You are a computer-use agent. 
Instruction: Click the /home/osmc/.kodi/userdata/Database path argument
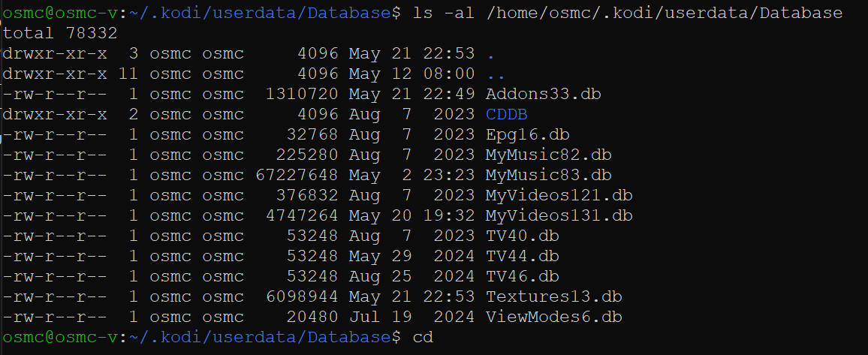[x=664, y=14]
